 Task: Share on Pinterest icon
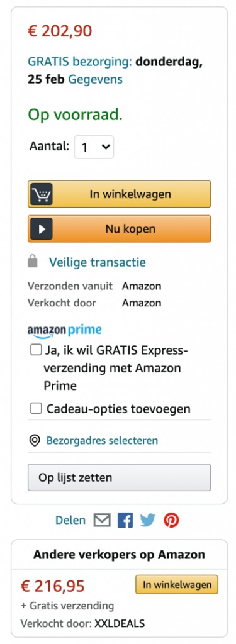click(x=171, y=520)
